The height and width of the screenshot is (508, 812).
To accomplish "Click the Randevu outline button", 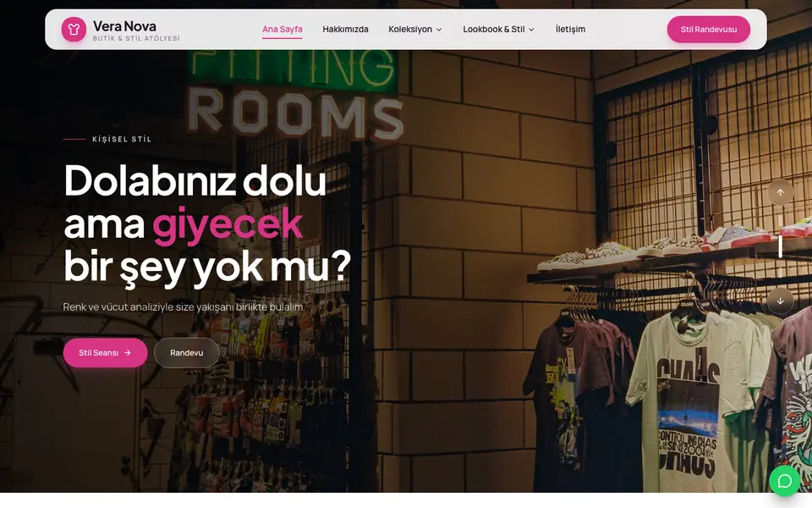I will tap(186, 352).
